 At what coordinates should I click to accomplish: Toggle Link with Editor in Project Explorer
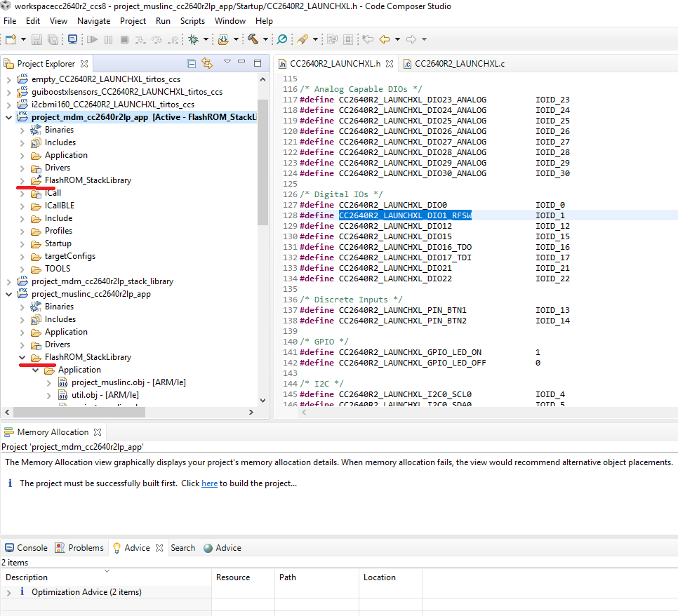tap(207, 64)
